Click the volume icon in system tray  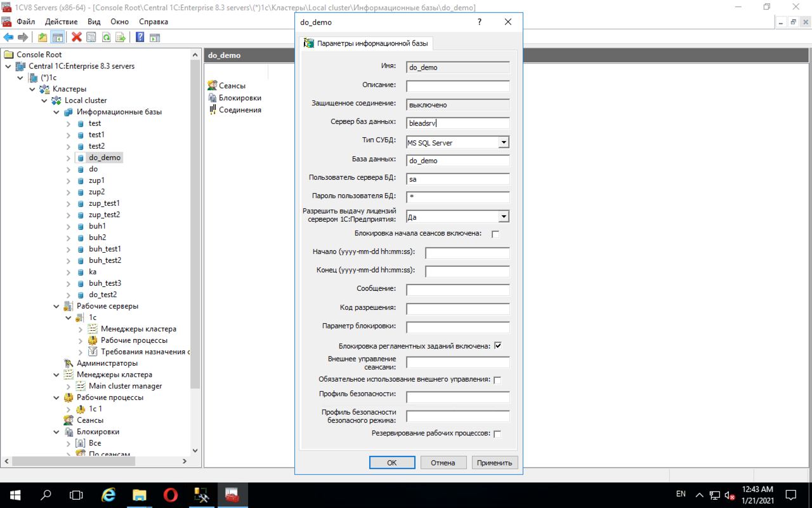pos(730,495)
